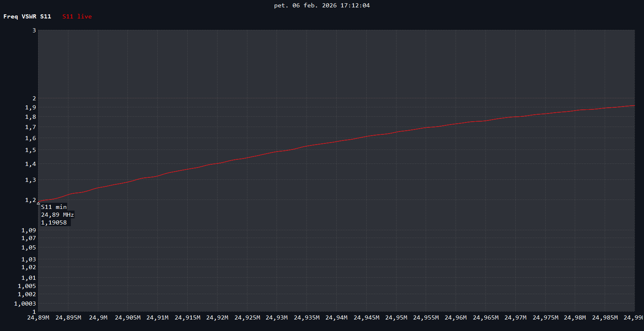Click the '2' label on the VSWR axis
Image resolution: width=644 pixels, height=331 pixels.
34,98
